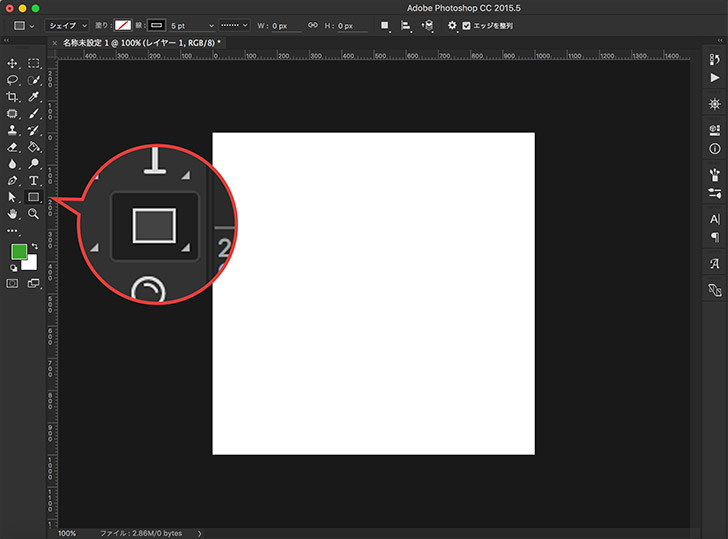Screen dimensions: 728x539
Task: Open the status bar info arrow
Action: click(200, 533)
